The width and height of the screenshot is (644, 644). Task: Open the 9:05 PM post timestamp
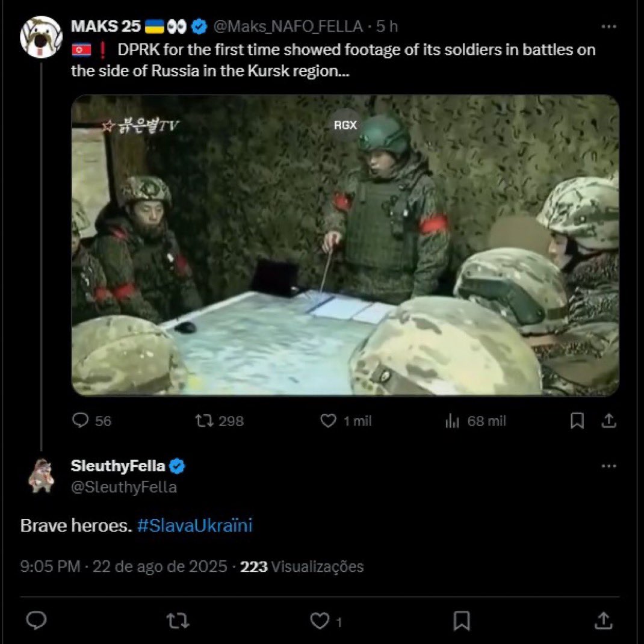50,567
